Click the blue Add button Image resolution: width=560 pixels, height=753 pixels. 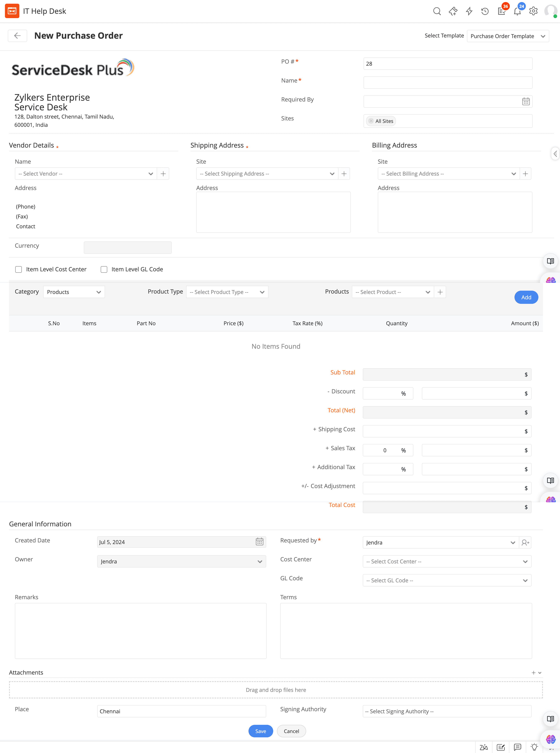[526, 297]
